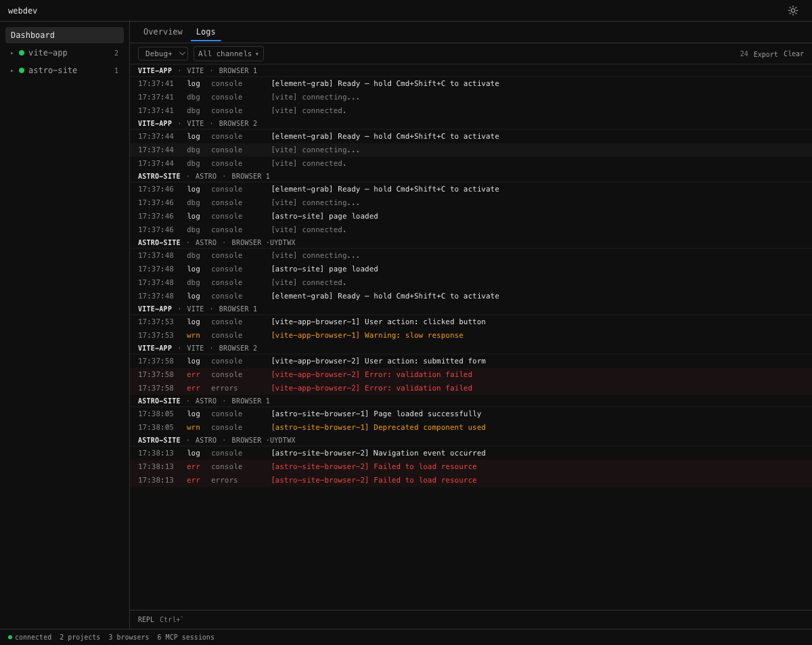Click the webdev app title
The image size is (812, 645).
(22, 11)
